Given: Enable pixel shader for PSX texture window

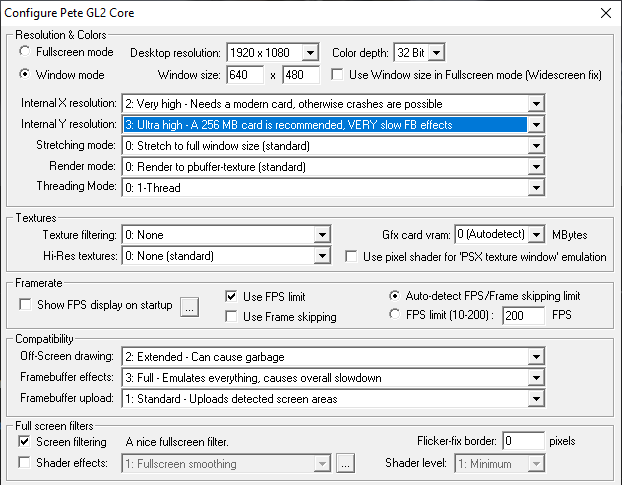Looking at the screenshot, I should (x=351, y=257).
